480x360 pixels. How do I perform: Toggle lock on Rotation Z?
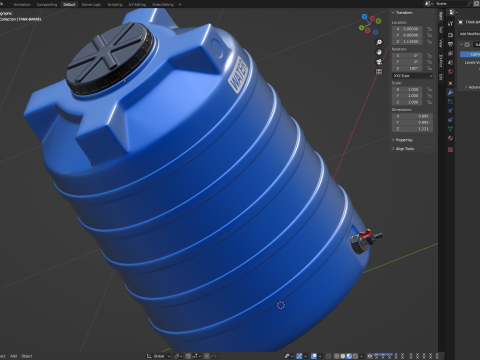tap(430, 68)
